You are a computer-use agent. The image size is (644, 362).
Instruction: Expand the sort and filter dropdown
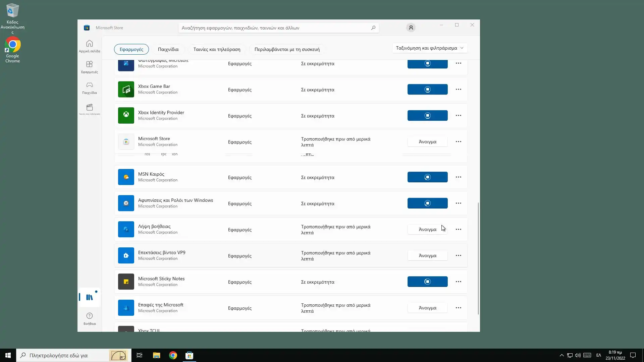click(x=429, y=48)
